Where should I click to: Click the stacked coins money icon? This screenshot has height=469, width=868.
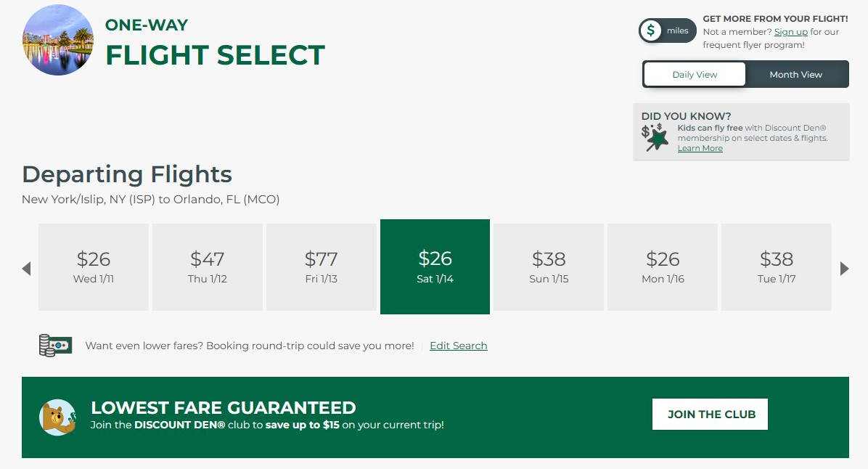pyautogui.click(x=56, y=346)
